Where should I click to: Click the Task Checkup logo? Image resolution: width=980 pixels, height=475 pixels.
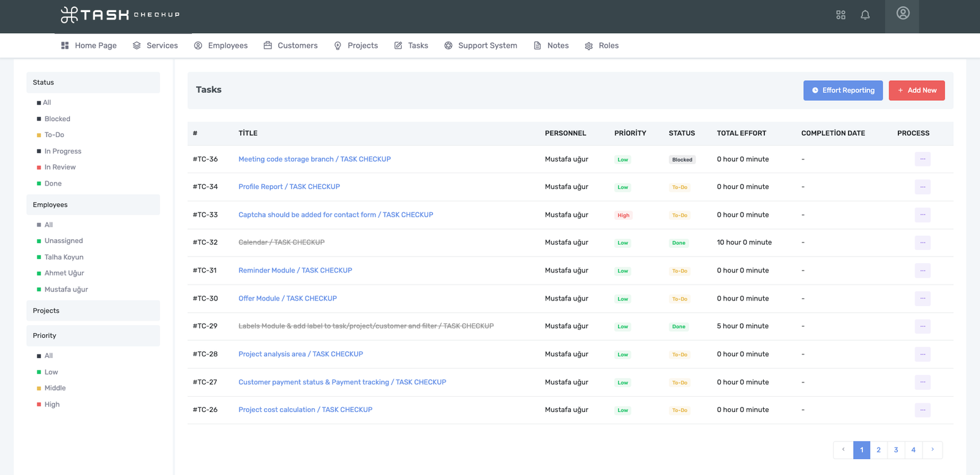(x=120, y=15)
